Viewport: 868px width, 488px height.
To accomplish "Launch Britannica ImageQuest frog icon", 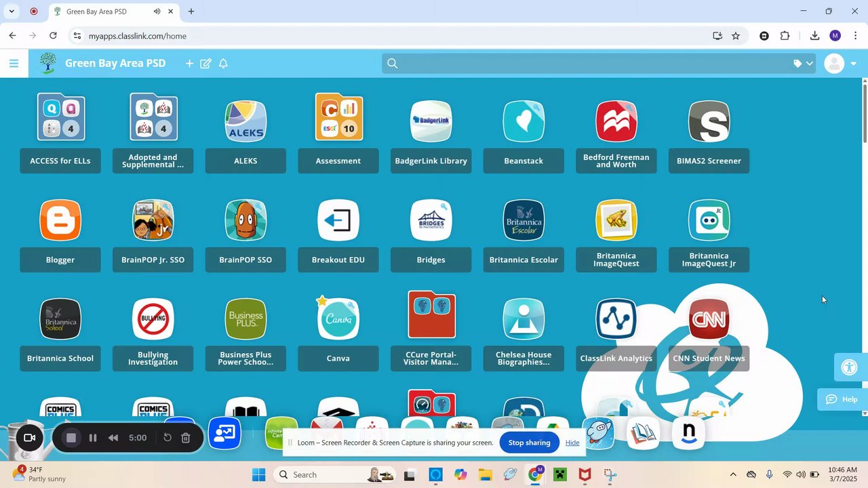I will (x=616, y=220).
